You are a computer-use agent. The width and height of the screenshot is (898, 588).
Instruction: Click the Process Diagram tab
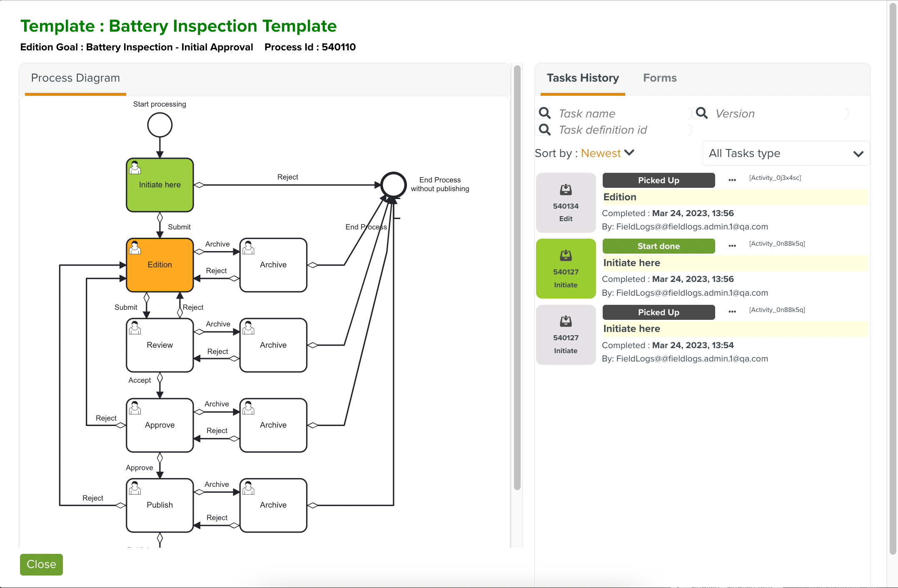[x=75, y=78]
